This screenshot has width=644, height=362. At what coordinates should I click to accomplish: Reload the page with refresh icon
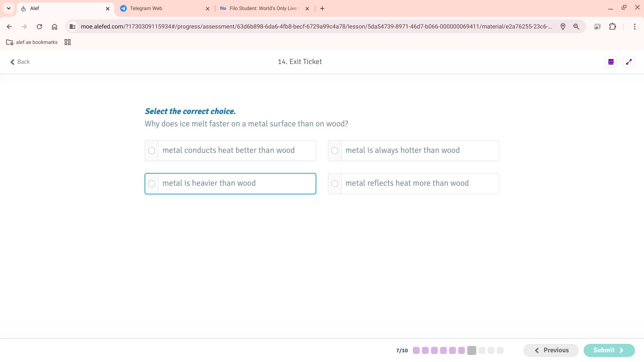(39, 26)
